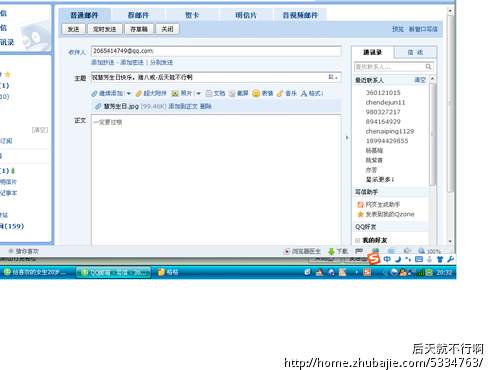The image size is (493, 370).
Task: Expand 我的好友 friends group
Action: coord(357,240)
